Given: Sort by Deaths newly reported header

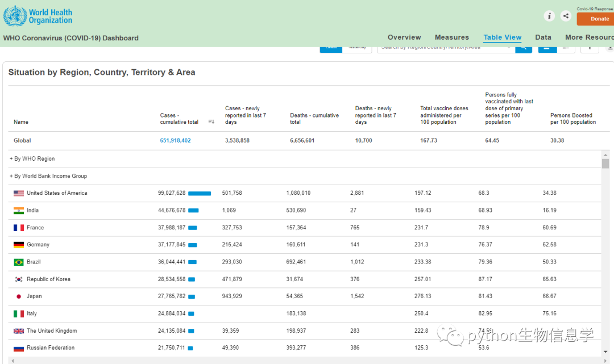Looking at the screenshot, I should (x=376, y=115).
